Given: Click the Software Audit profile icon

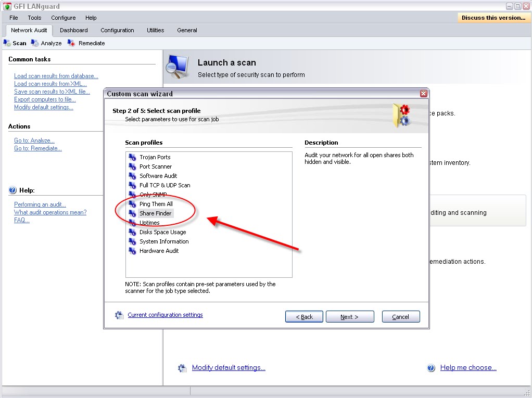Looking at the screenshot, I should pyautogui.click(x=132, y=176).
